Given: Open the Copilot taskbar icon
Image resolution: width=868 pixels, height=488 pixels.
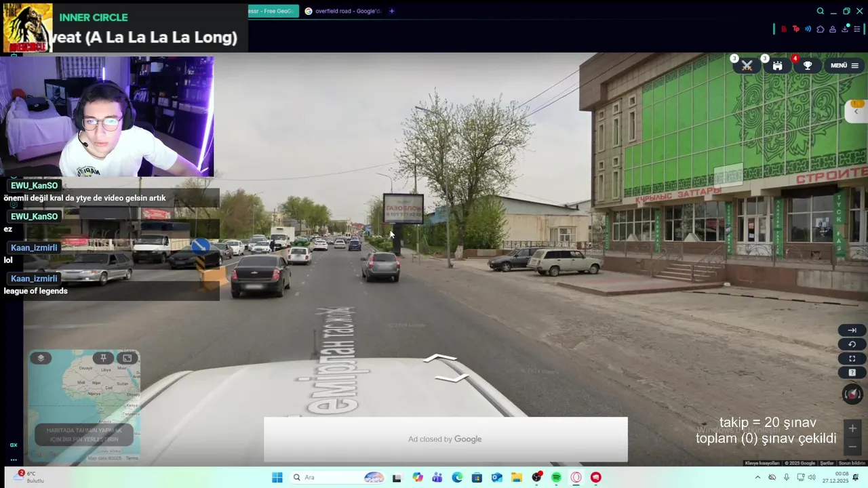Looking at the screenshot, I should pyautogui.click(x=417, y=478).
